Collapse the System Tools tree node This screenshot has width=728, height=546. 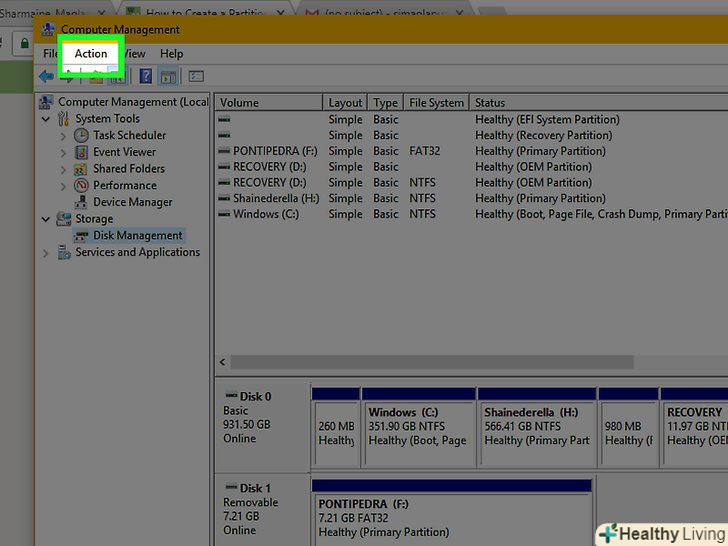46,119
